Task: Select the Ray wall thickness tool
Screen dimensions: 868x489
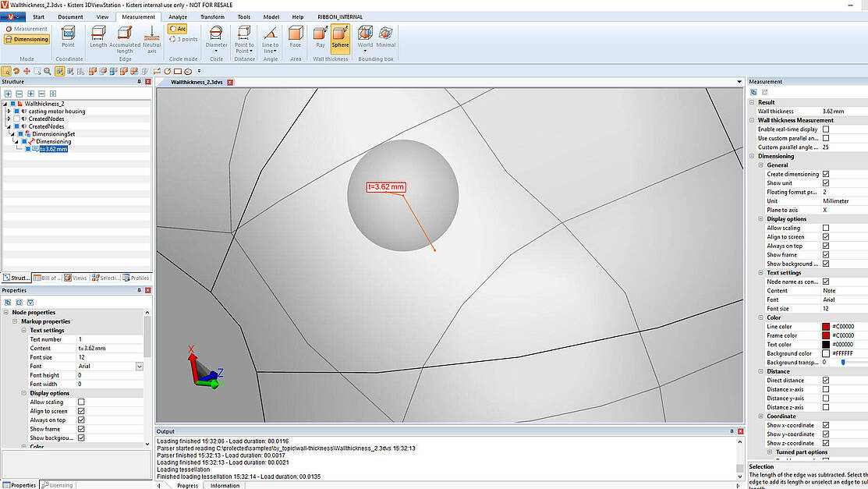Action: pyautogui.click(x=320, y=38)
